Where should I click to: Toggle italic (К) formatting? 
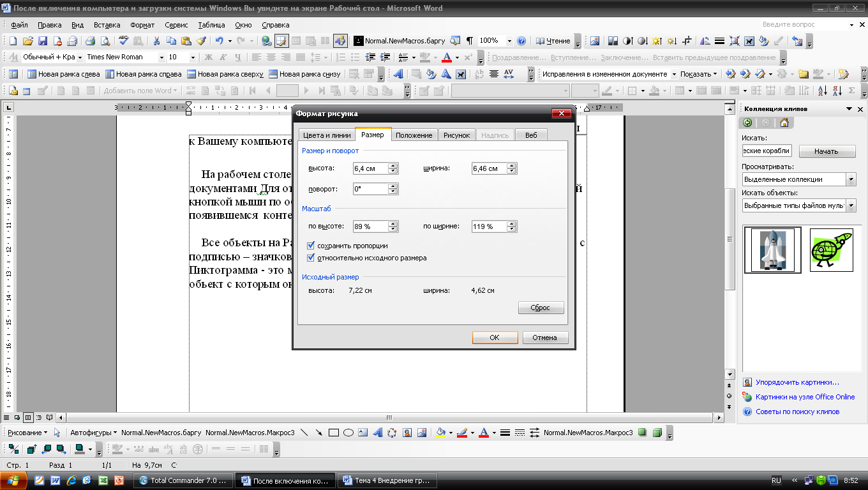[x=223, y=57]
